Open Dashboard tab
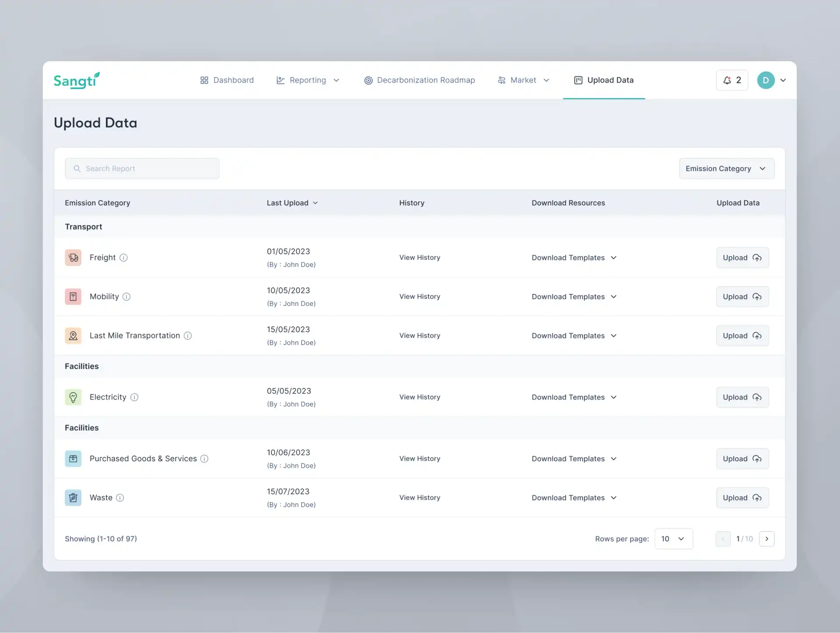840x633 pixels. pos(227,80)
